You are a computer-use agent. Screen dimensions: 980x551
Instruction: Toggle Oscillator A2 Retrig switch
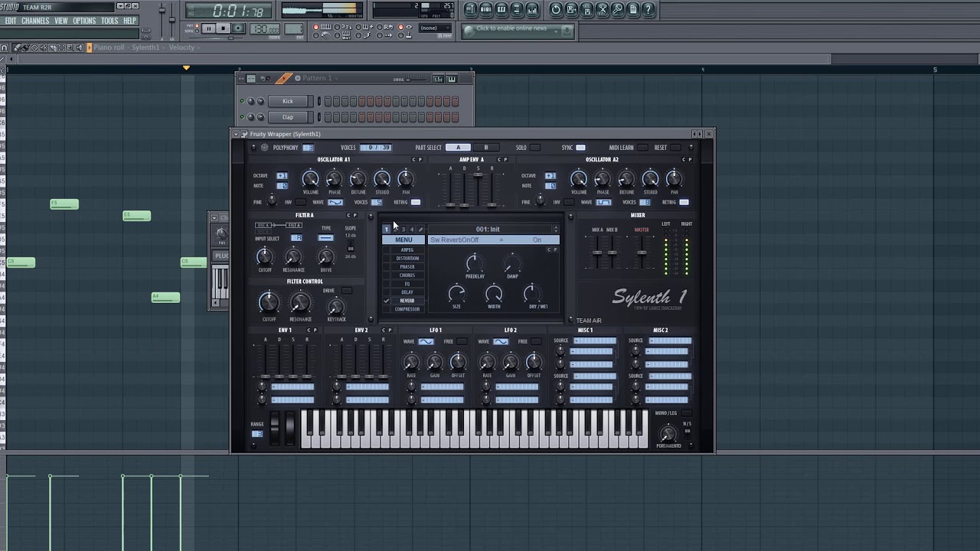coord(684,202)
